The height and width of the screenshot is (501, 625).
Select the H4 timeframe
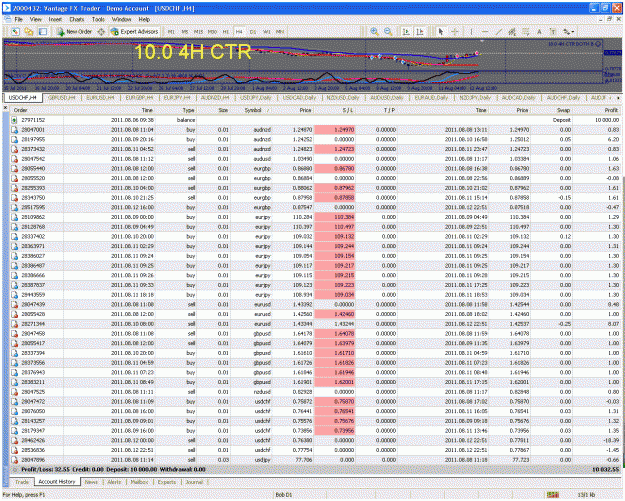239,32
